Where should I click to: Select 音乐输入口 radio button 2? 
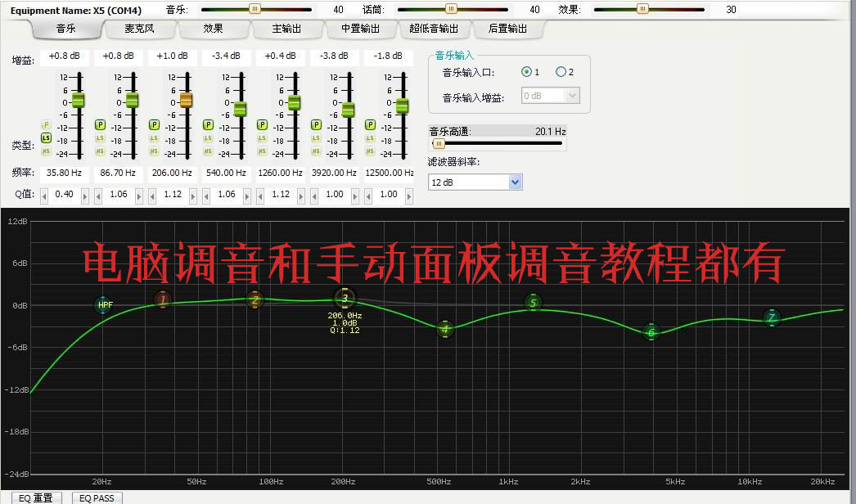560,72
